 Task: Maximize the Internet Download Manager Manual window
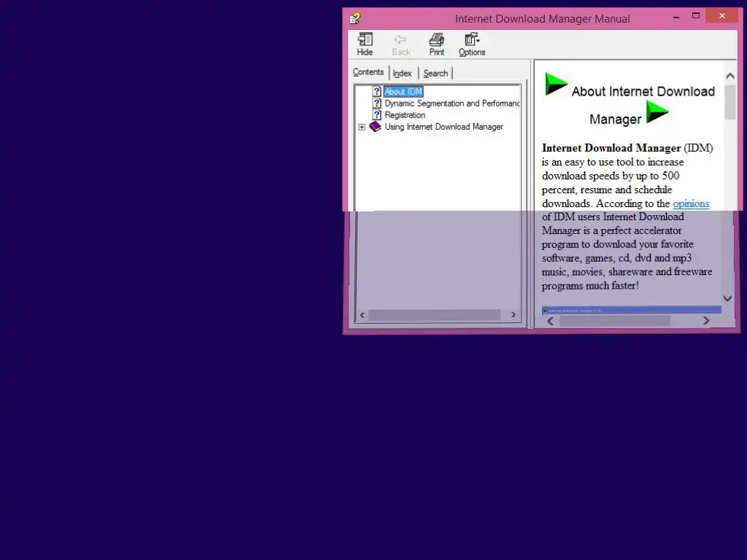(695, 16)
